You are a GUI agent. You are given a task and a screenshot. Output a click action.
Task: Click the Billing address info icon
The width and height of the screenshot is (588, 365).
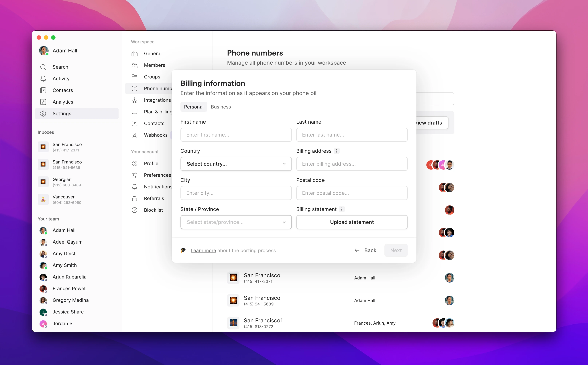pos(337,151)
